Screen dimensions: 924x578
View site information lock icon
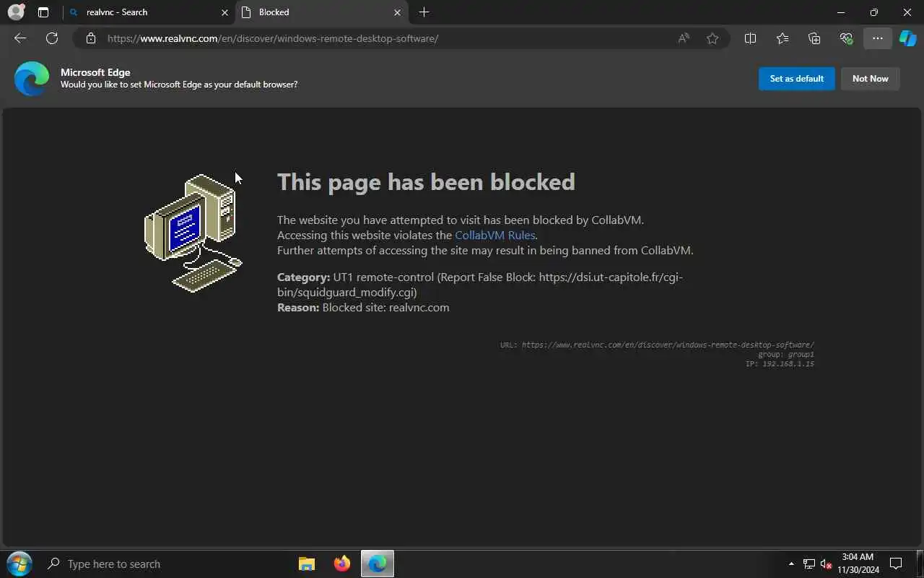pos(90,38)
